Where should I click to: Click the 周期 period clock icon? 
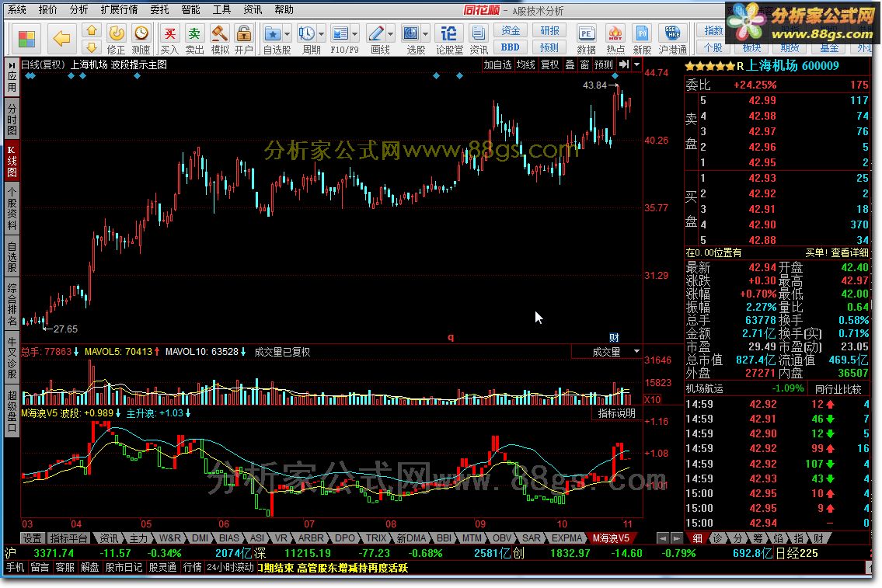point(306,33)
